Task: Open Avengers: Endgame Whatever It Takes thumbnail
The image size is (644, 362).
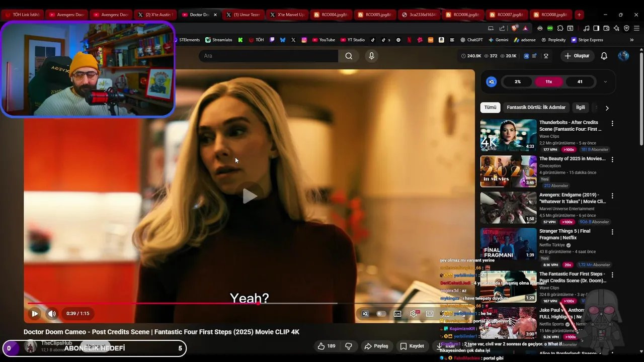Action: (x=508, y=208)
